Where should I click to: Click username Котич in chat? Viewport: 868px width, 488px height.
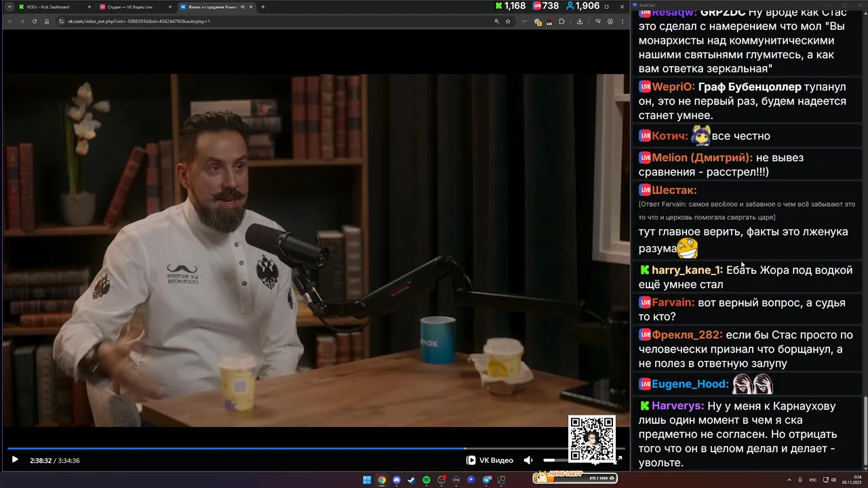[x=670, y=136]
